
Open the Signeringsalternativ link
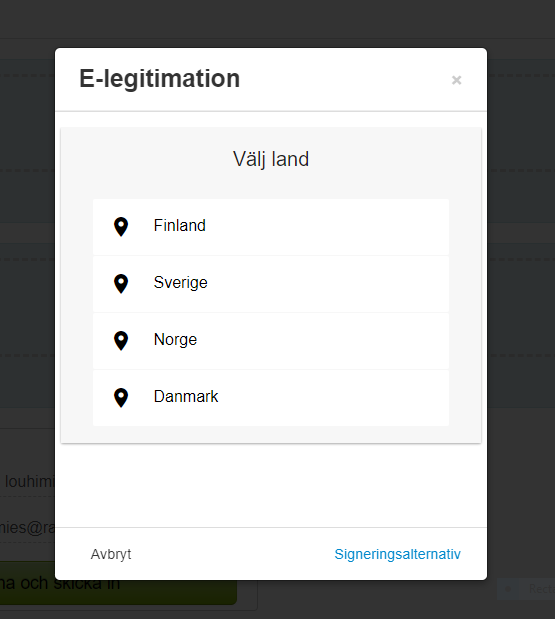(398, 554)
